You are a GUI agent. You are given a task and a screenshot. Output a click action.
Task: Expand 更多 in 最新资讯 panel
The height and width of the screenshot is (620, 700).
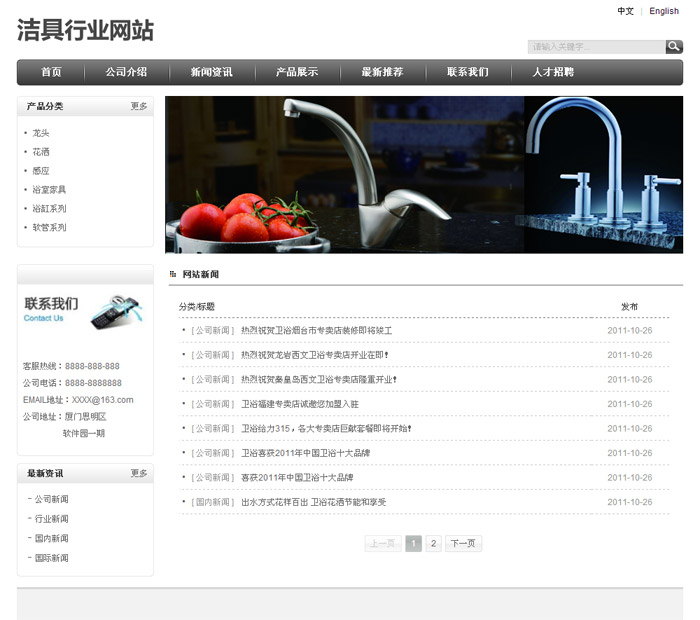[x=139, y=473]
